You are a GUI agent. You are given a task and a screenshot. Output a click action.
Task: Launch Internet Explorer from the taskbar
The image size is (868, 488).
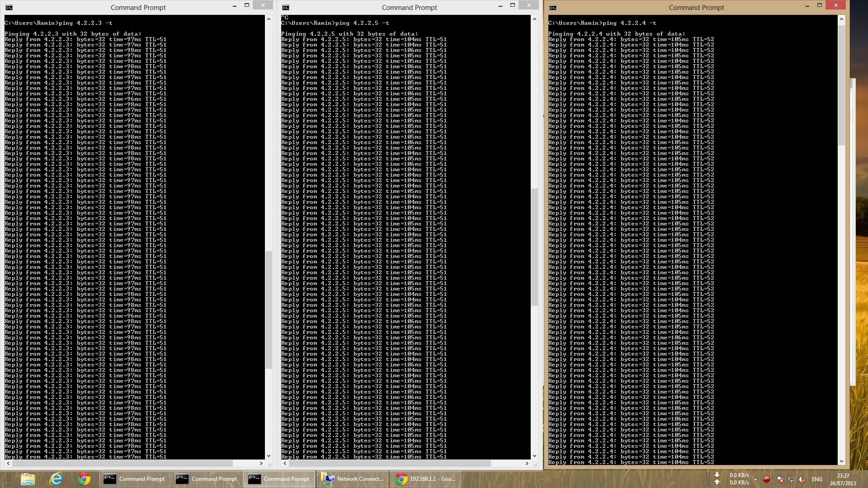[56, 479]
